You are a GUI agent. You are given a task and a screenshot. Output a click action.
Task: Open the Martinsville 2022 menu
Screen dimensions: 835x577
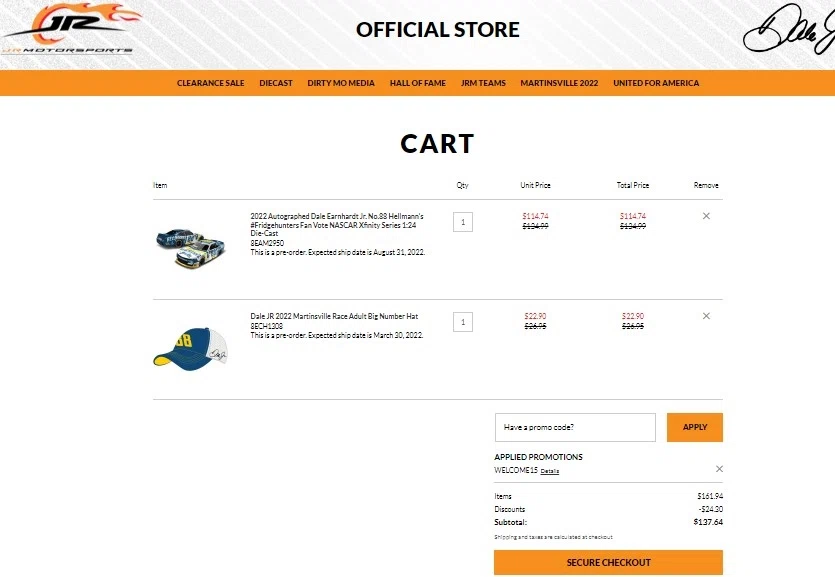point(559,83)
